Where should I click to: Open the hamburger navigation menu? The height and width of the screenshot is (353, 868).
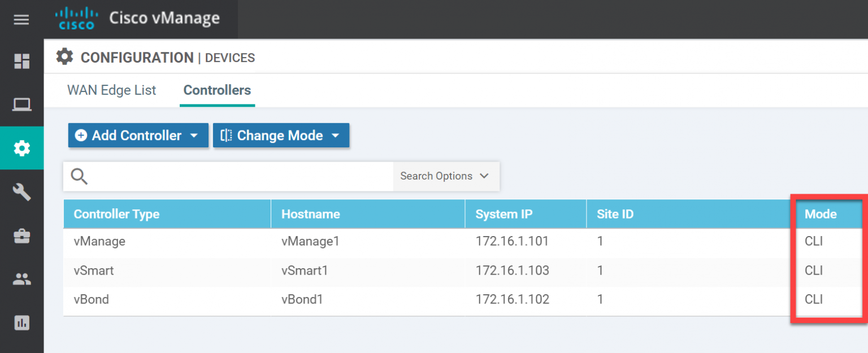click(21, 19)
